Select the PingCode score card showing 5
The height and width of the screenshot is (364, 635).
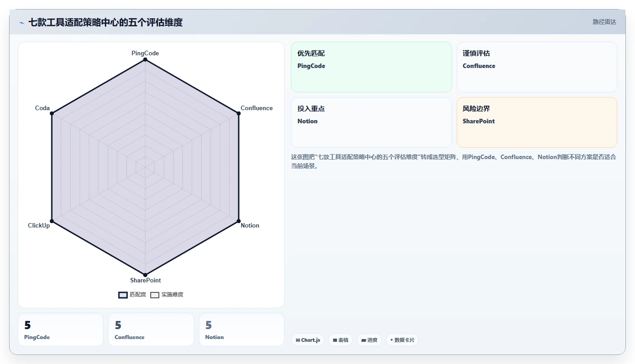[x=60, y=330]
